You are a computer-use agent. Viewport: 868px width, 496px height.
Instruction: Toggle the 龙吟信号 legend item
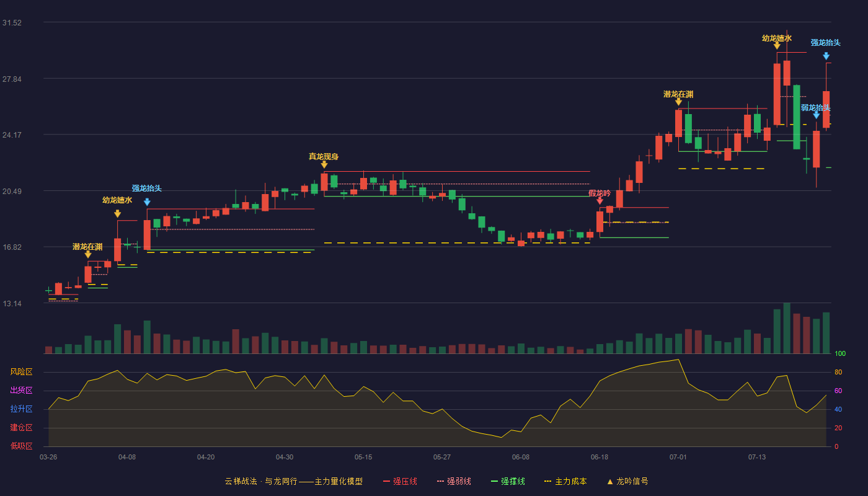627,481
